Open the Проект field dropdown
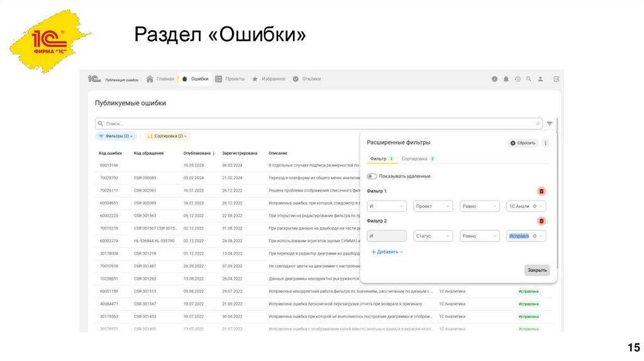Viewport: 644px width, 361px height. click(x=433, y=206)
